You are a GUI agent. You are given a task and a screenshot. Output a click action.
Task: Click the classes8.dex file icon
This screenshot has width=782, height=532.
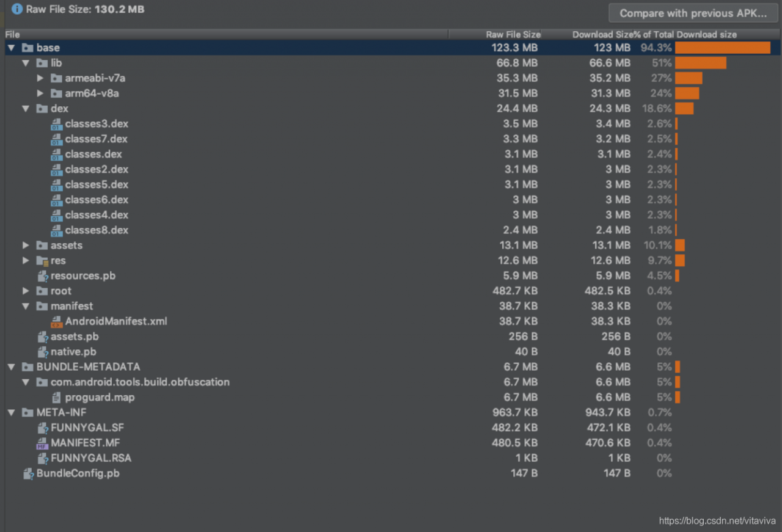click(x=56, y=230)
